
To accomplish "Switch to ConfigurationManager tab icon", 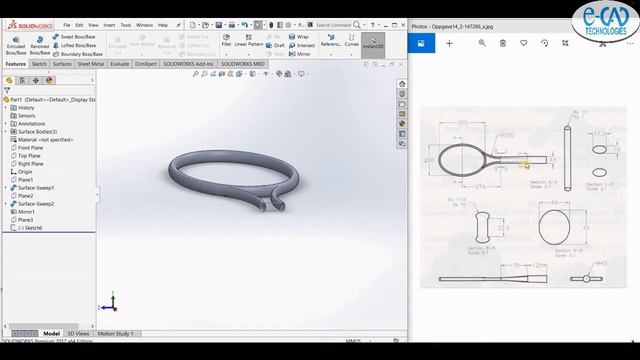I will click(x=36, y=80).
